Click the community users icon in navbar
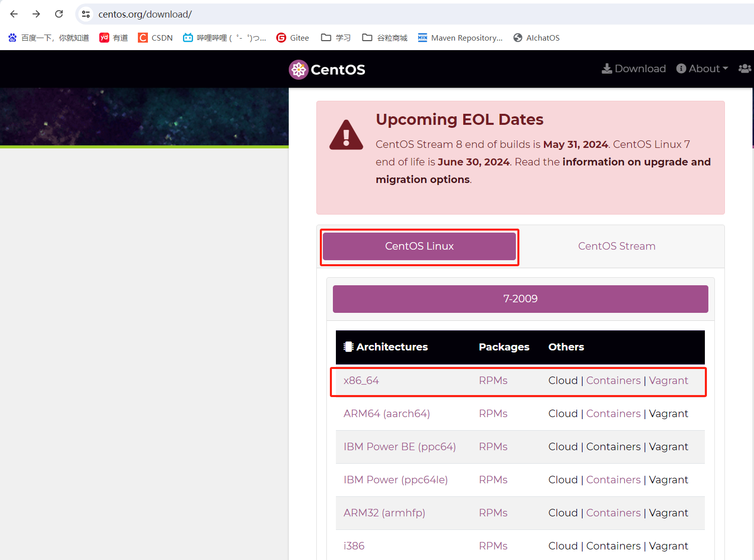The image size is (754, 560). [745, 69]
